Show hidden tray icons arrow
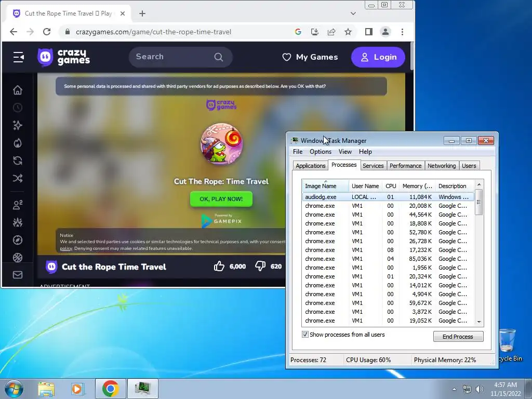Screen dimensions: 532x399 click(454, 389)
